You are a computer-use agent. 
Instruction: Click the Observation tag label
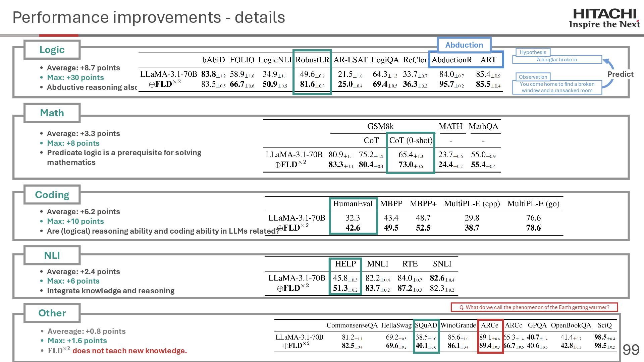coord(533,77)
